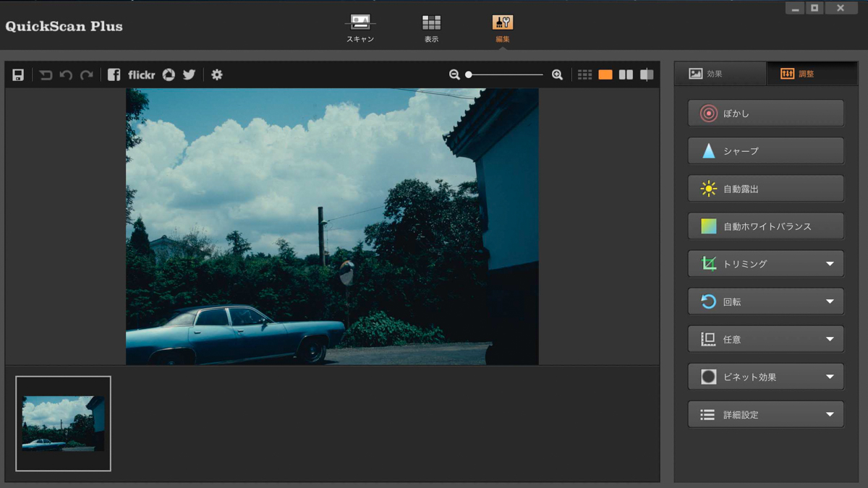Close the QuickScan Plus window
Image resolution: width=868 pixels, height=488 pixels.
pos(841,8)
